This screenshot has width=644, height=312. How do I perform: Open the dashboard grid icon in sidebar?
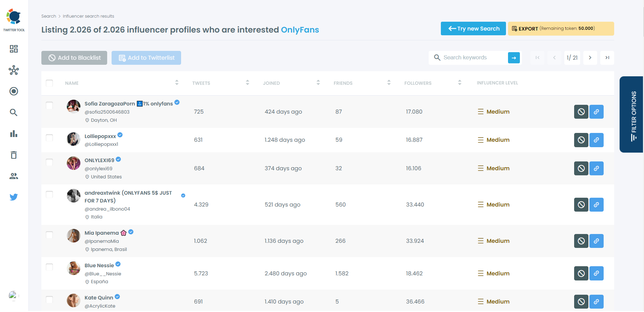[14, 49]
